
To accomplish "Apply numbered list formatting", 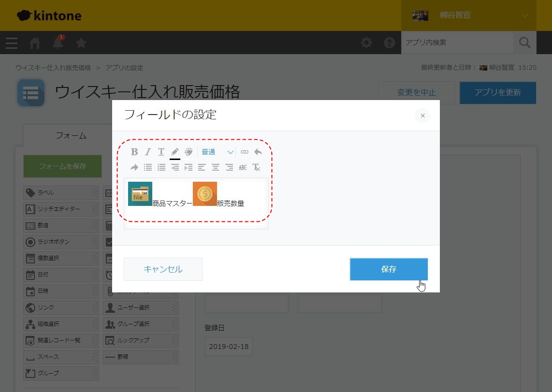I will pos(161,167).
